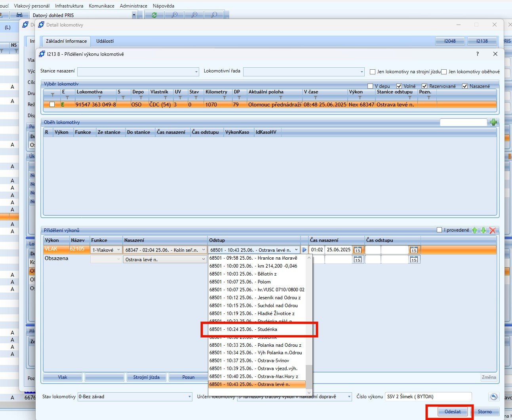Enable the V depu checkbox
This screenshot has height=420, width=512.
pyautogui.click(x=370, y=86)
